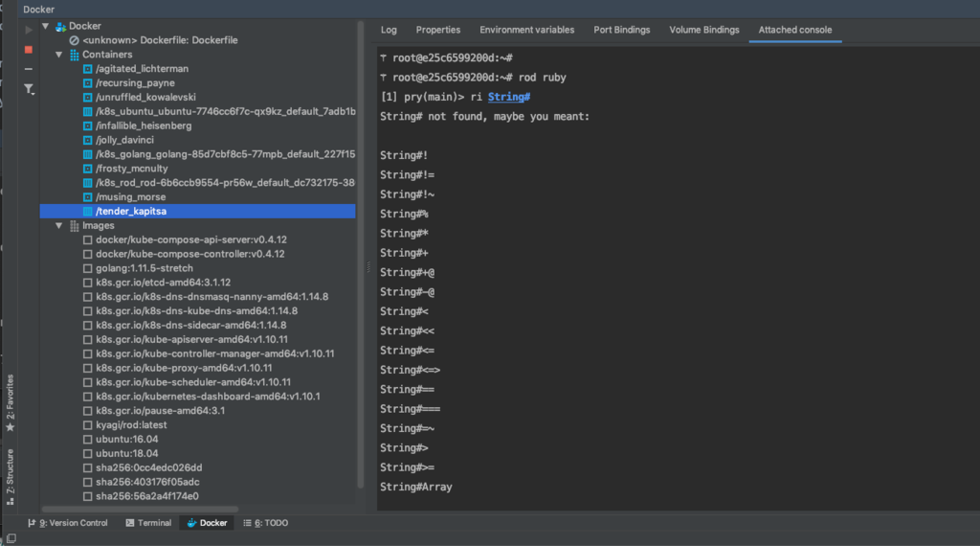Click the splitter handle between tree and console
Viewport: 980px width, 546px height.
tap(368, 267)
